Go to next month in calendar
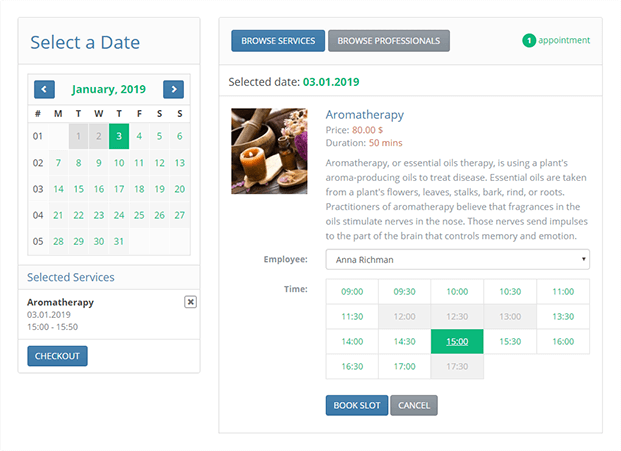 (x=173, y=89)
